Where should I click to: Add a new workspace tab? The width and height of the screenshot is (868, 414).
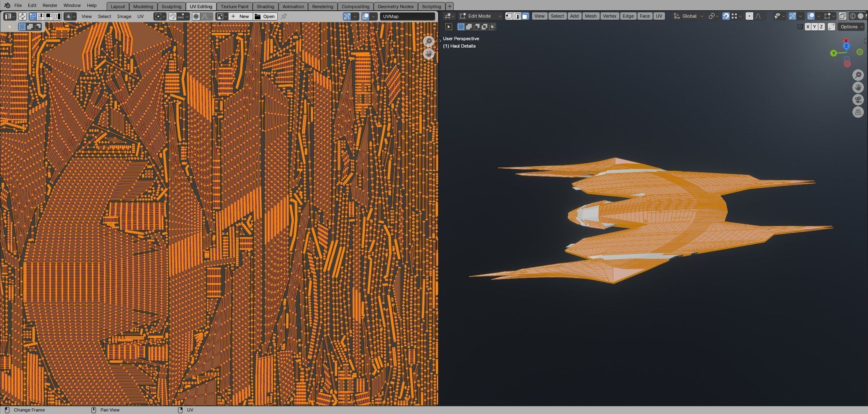pos(450,6)
